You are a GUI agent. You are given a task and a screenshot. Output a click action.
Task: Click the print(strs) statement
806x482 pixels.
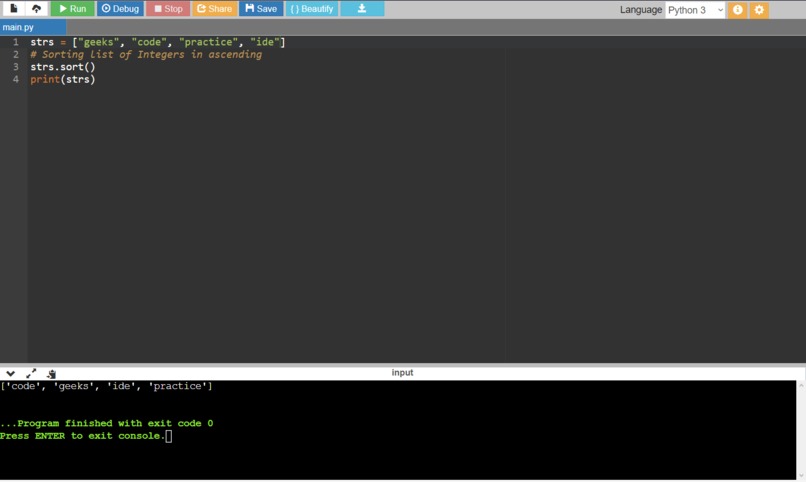(x=63, y=79)
